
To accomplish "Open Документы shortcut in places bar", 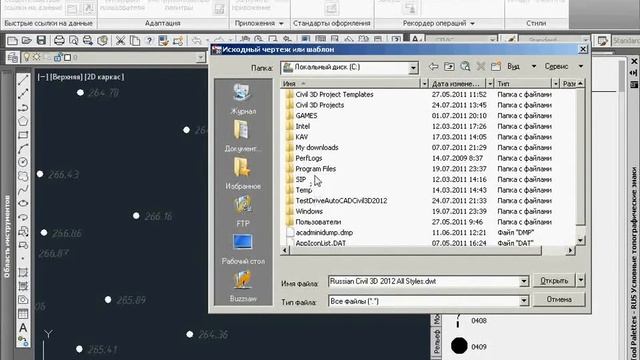I will point(243,136).
